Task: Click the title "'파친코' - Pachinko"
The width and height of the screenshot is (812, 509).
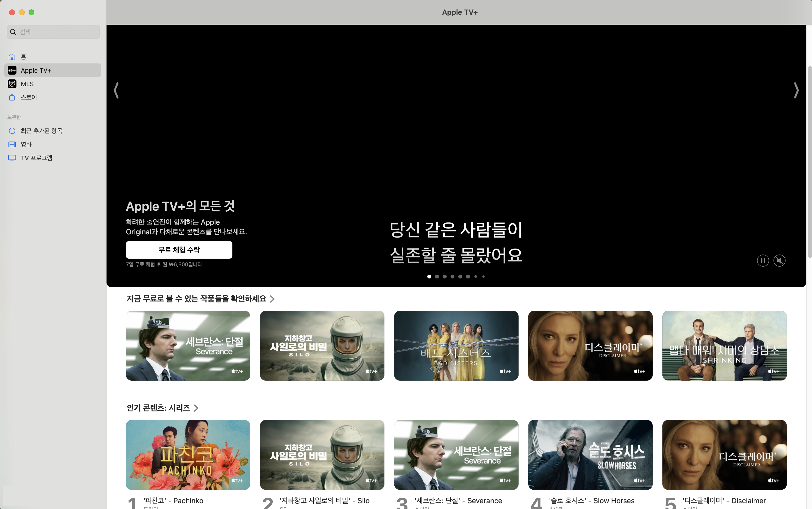Action: [x=173, y=501]
